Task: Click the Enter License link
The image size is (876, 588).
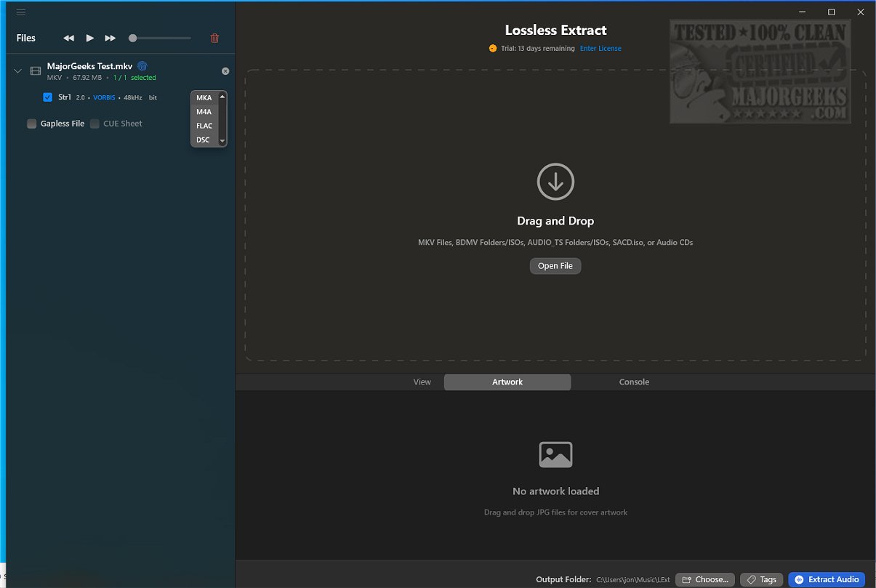Action: tap(600, 49)
